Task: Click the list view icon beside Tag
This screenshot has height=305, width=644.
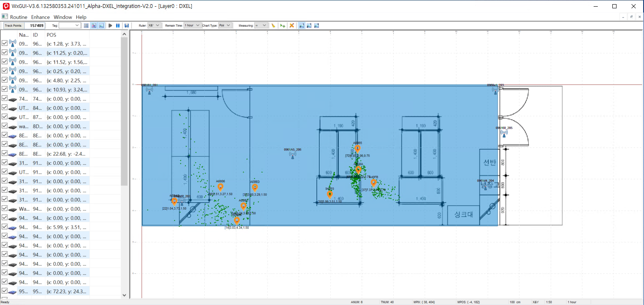Action: 86,25
